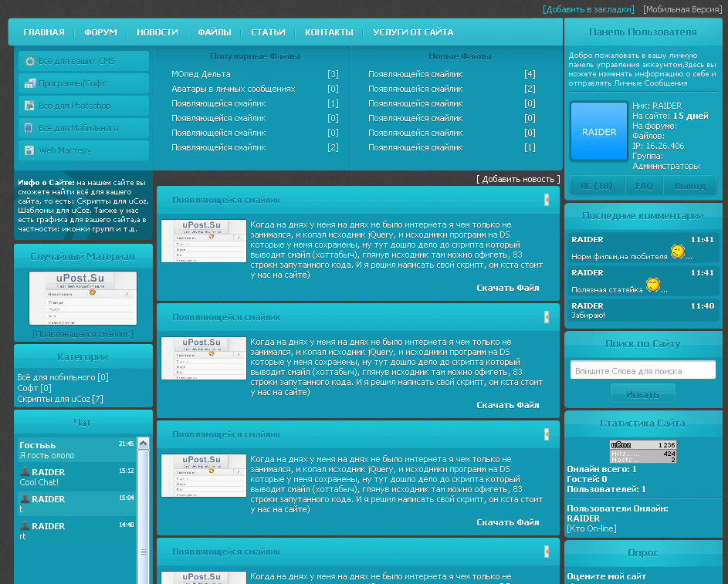Expand the second news entry's orange arrow
728x584 pixels.
547,317
